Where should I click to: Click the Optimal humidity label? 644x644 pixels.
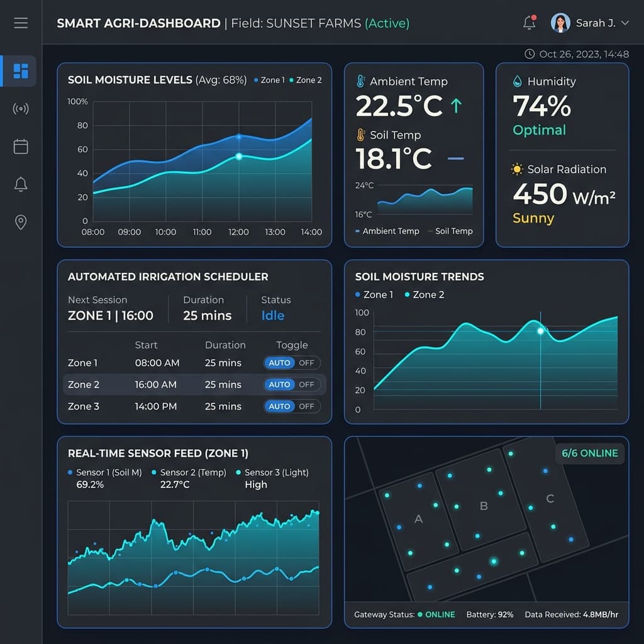click(539, 130)
